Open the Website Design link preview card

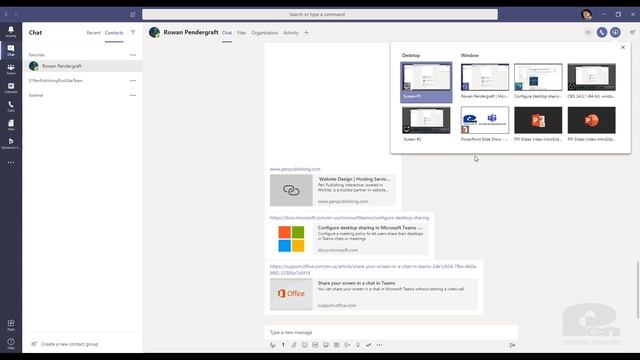pyautogui.click(x=333, y=190)
